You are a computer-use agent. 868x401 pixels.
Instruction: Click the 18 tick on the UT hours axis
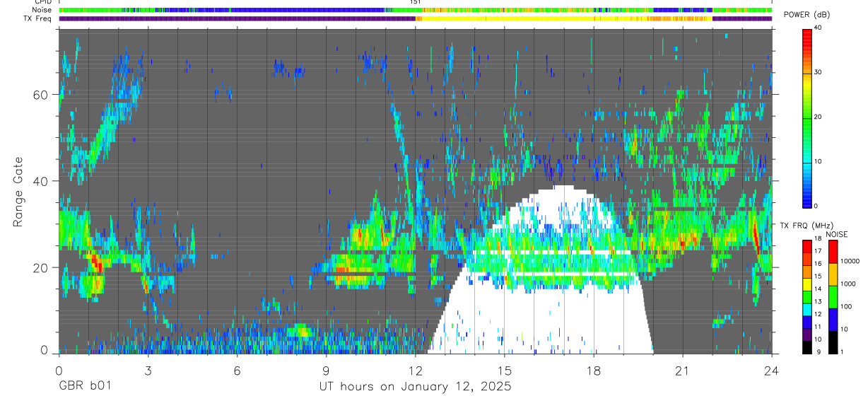[x=594, y=371]
